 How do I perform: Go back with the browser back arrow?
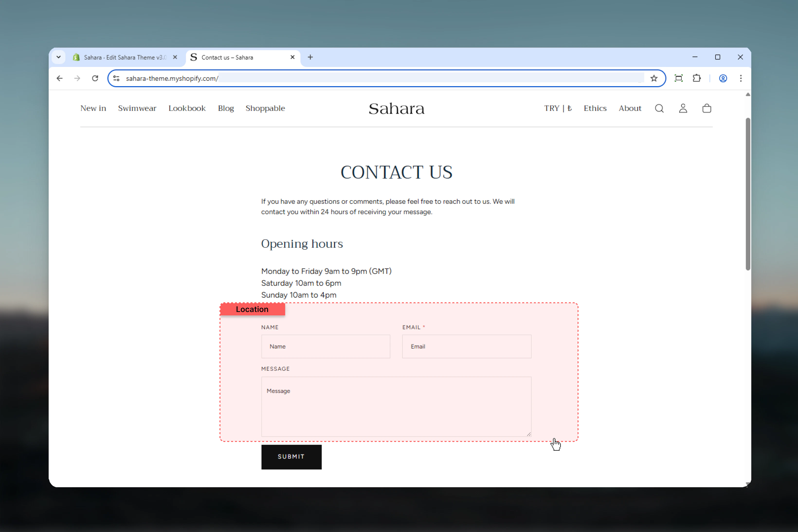coord(60,78)
